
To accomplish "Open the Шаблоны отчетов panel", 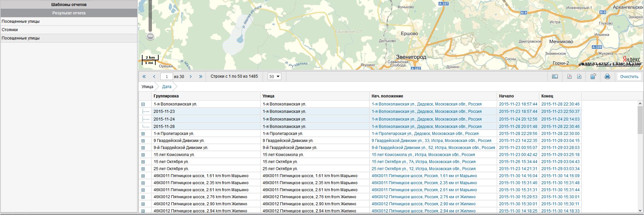I will coord(69,5).
